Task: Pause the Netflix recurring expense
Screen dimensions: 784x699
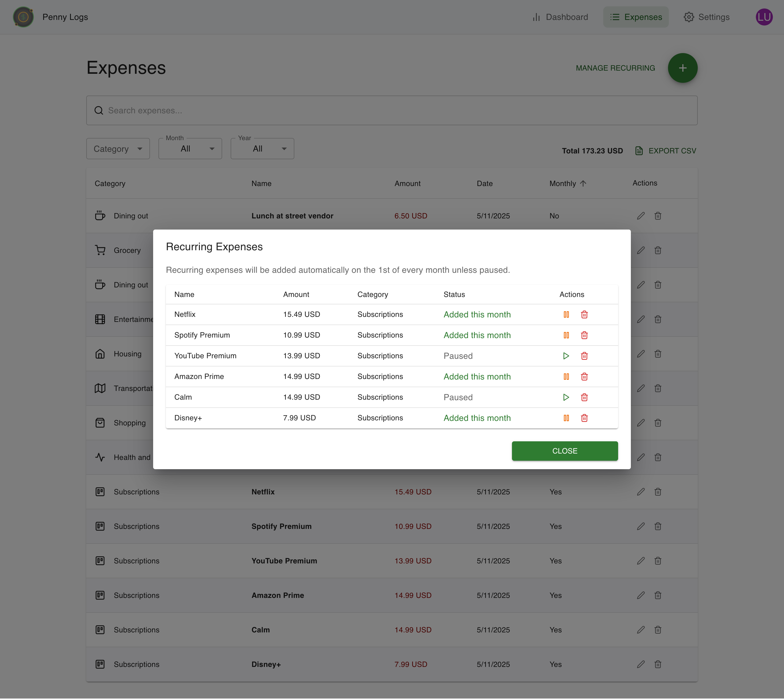Action: (x=566, y=314)
